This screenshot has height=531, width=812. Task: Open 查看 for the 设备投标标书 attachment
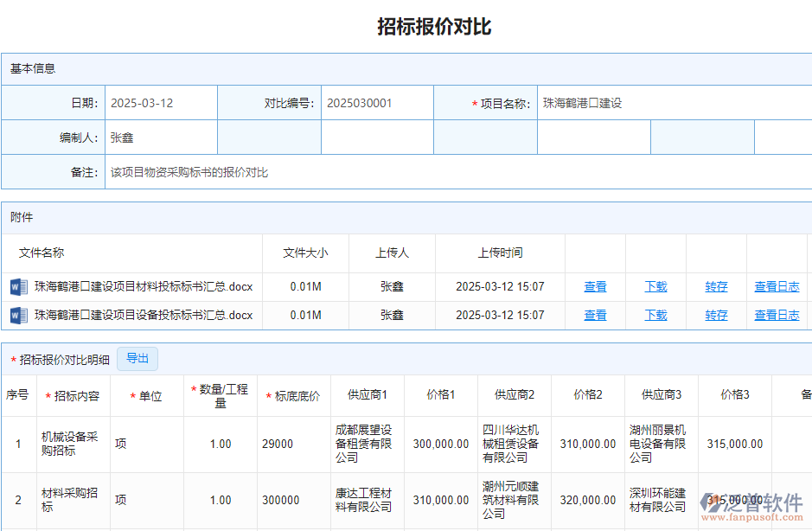click(x=595, y=315)
